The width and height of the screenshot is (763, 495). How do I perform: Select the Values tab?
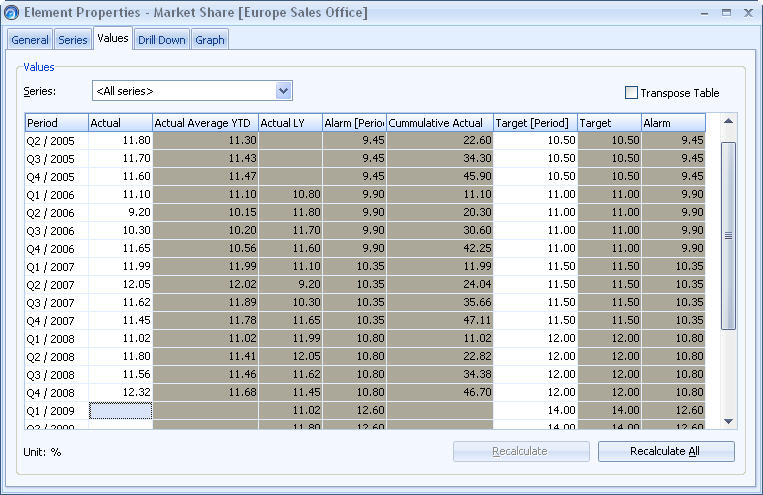[x=112, y=38]
